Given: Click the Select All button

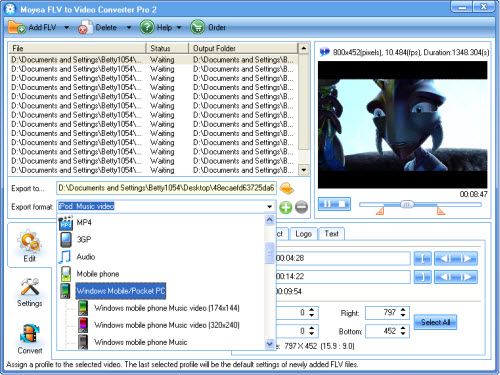Looking at the screenshot, I should (435, 322).
